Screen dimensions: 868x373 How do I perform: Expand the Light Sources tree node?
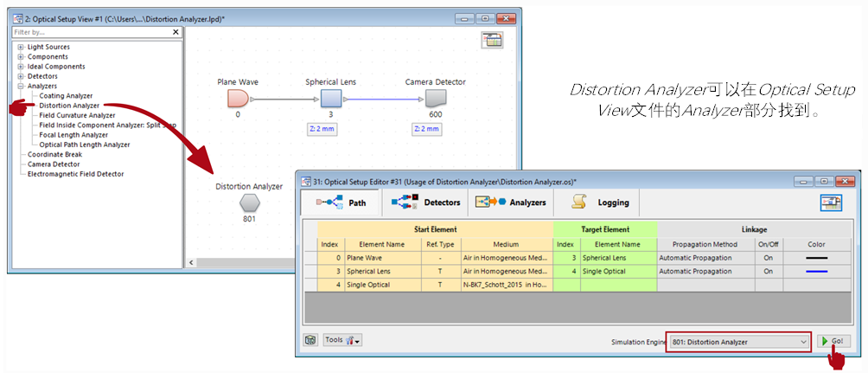coord(21,47)
